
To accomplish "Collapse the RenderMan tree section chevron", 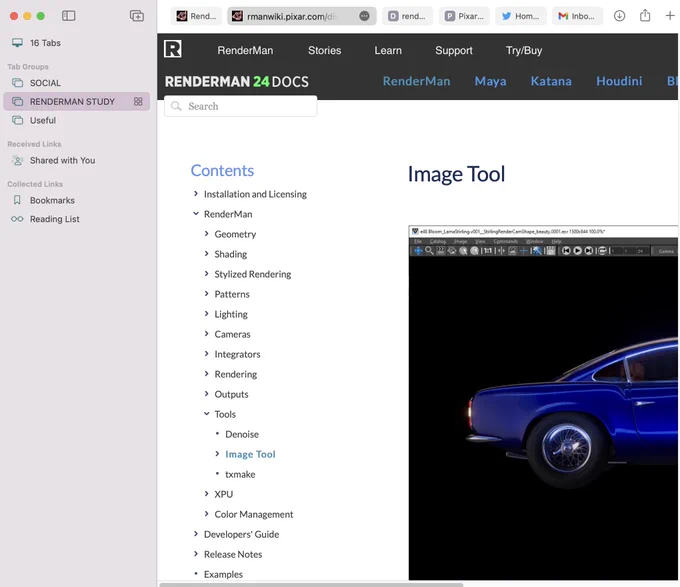I will point(196,213).
